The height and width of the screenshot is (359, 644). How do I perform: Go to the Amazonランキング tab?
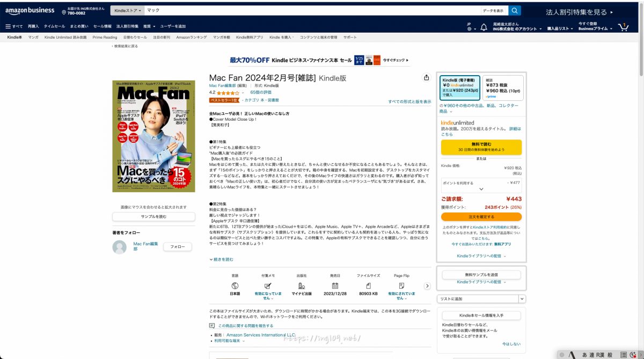click(x=192, y=38)
